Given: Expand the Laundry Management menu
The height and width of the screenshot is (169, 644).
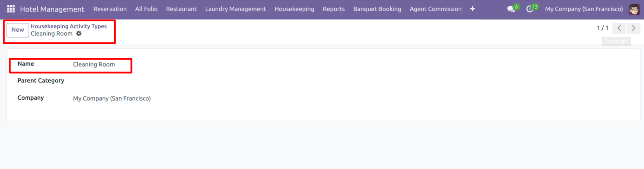Looking at the screenshot, I should (x=235, y=9).
